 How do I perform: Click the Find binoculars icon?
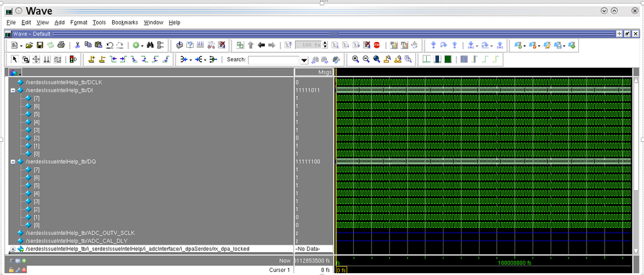pyautogui.click(x=150, y=45)
